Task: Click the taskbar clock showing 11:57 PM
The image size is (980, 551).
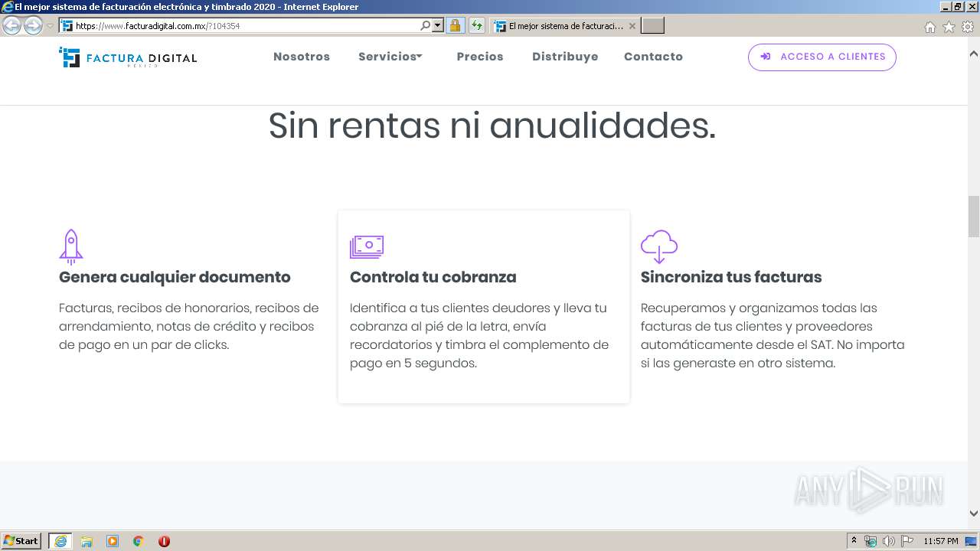Action: coord(941,541)
